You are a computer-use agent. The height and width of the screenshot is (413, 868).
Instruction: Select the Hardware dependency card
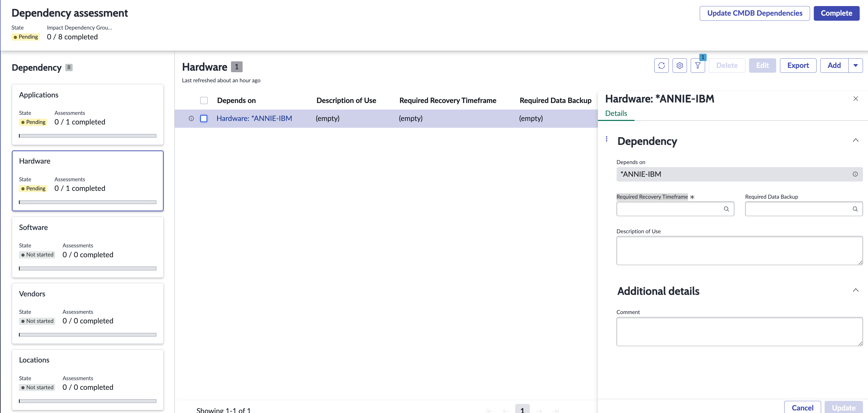click(88, 181)
